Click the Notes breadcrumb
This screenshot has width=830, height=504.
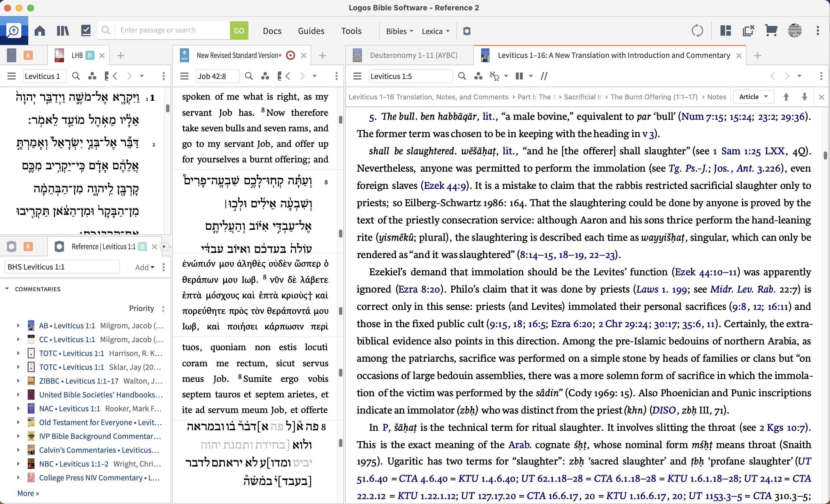716,97
